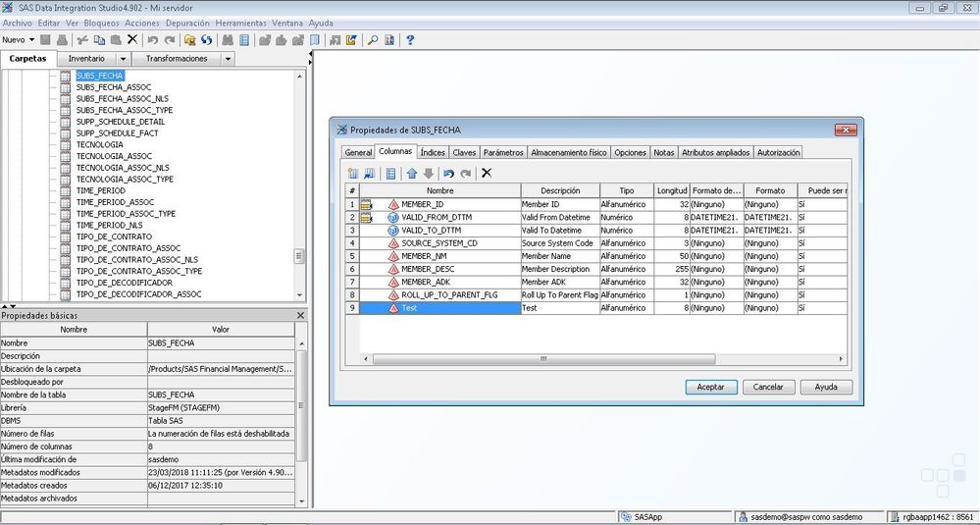980x525 pixels.
Task: Click the undo arrow in dialog toolbar
Action: [x=449, y=173]
